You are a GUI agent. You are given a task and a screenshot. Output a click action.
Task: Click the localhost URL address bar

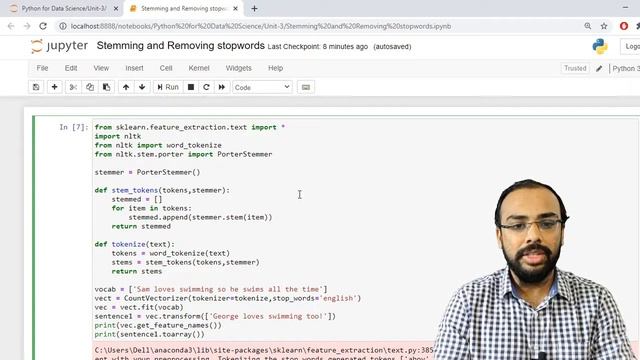(x=261, y=26)
